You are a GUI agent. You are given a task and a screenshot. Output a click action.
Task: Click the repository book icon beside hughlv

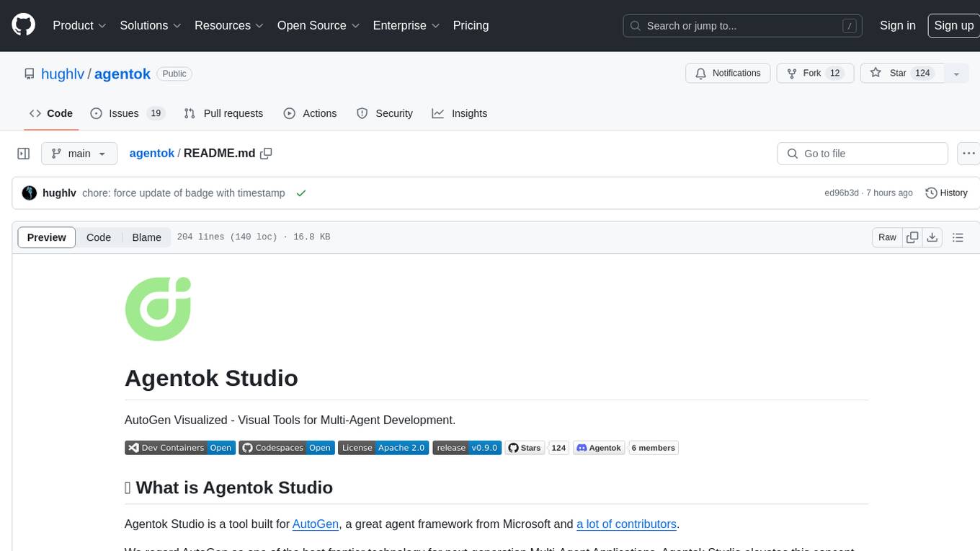point(30,74)
